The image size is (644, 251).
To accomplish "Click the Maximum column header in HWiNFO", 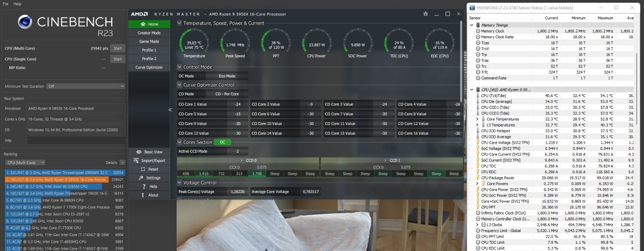I will pos(601,18).
